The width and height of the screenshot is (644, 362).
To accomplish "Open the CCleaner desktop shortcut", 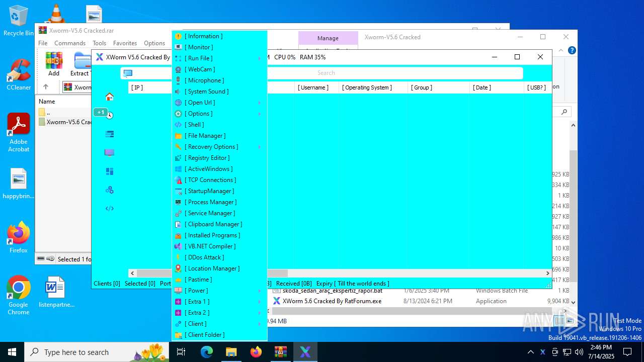I will (19, 74).
